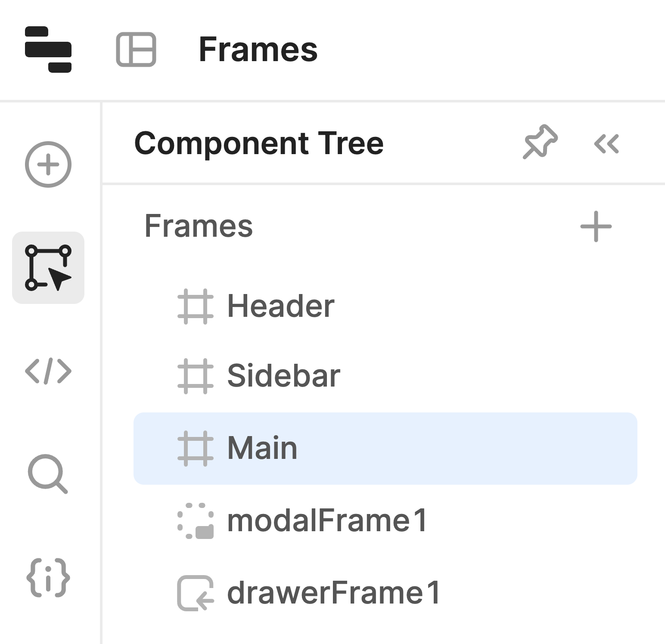The height and width of the screenshot is (644, 665).
Task: Click the modal frame icon
Action: (x=196, y=521)
